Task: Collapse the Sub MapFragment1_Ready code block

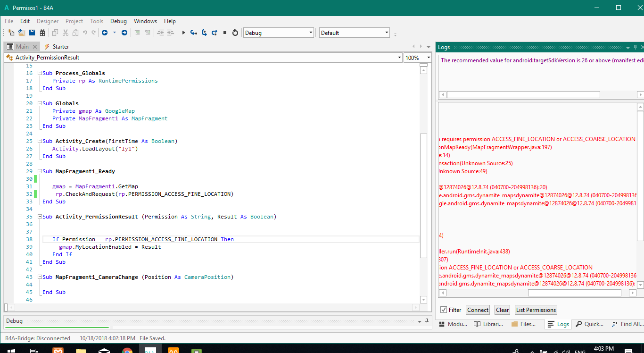Action: [40, 171]
